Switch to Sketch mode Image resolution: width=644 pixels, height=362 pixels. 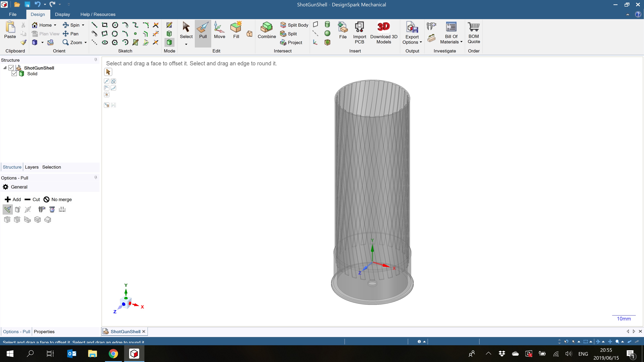(x=169, y=25)
